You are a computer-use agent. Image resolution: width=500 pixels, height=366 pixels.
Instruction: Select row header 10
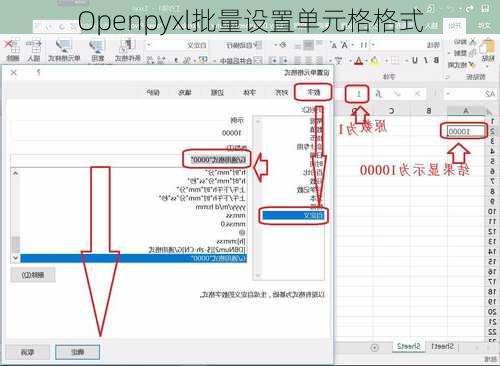tap(492, 211)
